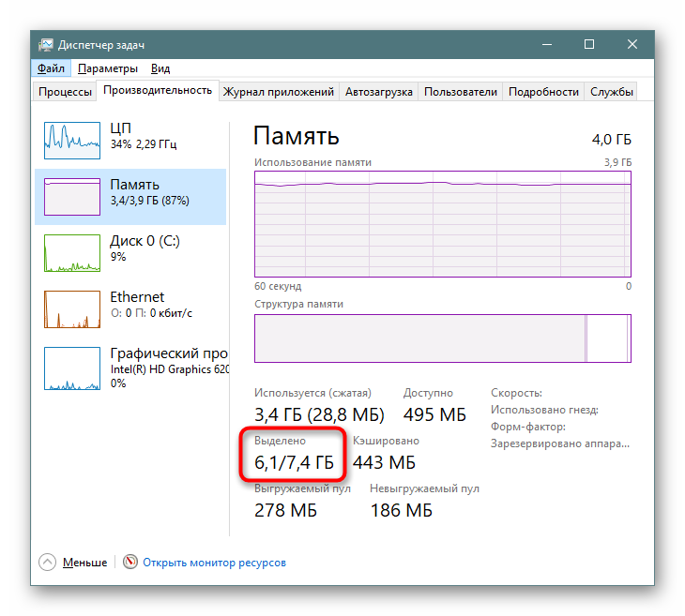Minimize the Диспетчер задач window
This screenshot has height=616, width=685.
[547, 44]
